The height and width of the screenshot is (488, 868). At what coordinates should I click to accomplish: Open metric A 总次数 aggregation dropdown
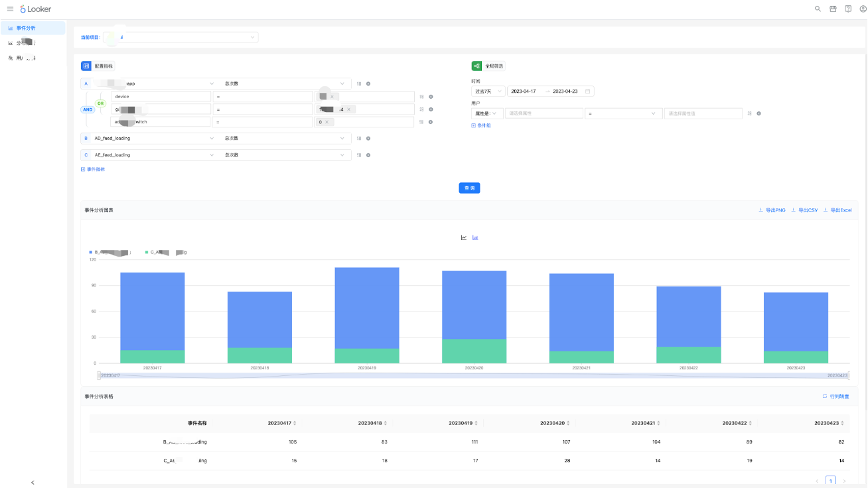coord(286,84)
